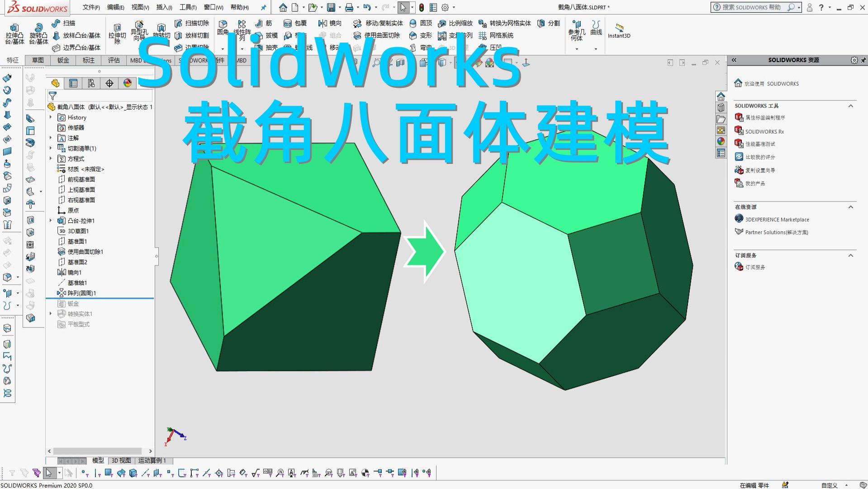Select 前视基准面 plane in tree
This screenshot has height=489, width=868.
point(81,179)
